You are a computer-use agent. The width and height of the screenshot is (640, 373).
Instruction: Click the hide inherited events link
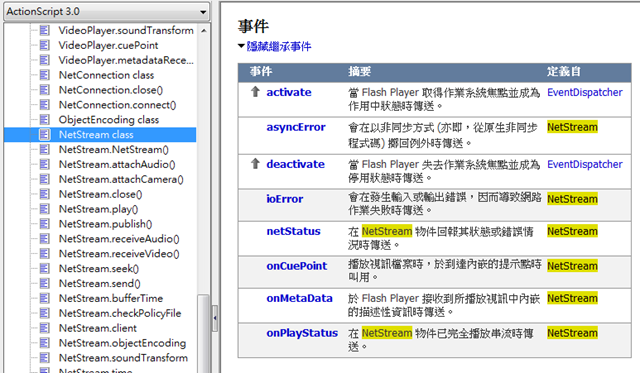(x=279, y=46)
